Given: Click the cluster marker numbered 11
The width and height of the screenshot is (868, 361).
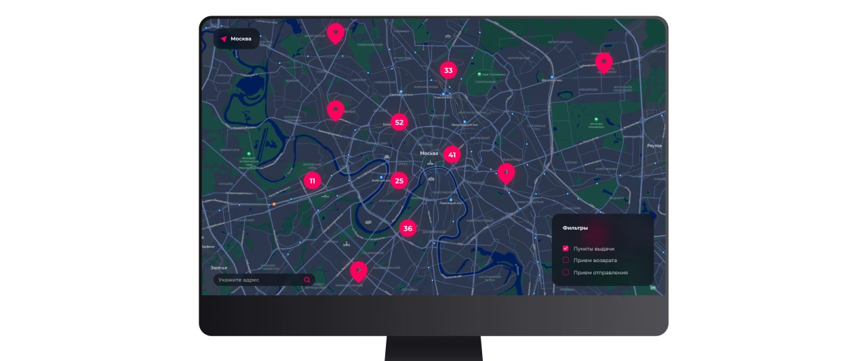Looking at the screenshot, I should [x=312, y=181].
